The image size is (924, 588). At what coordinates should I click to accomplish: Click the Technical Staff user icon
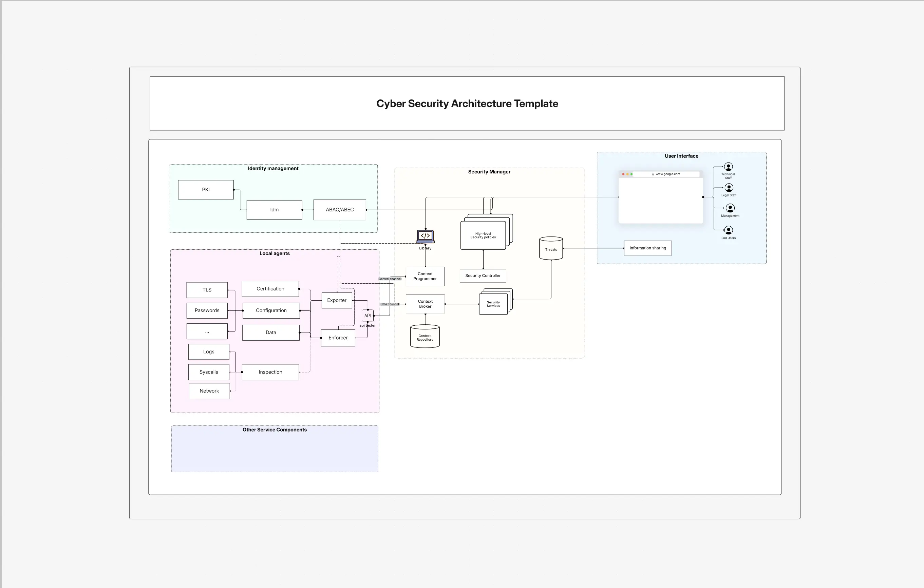(x=728, y=167)
